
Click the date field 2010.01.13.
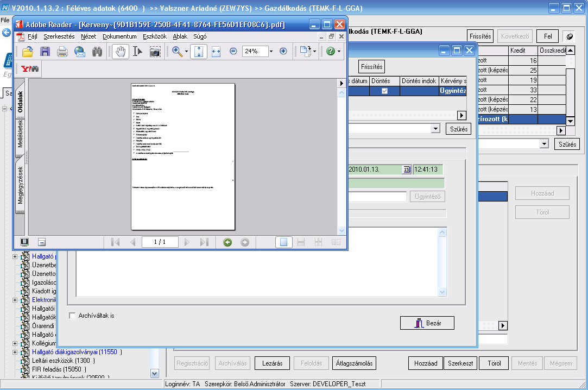[375, 169]
